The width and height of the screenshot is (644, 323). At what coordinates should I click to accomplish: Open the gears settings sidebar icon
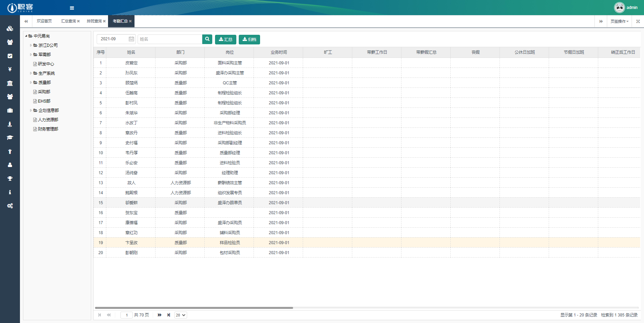[10, 206]
